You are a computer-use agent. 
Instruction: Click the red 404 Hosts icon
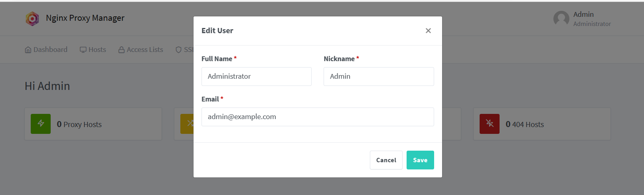point(490,124)
